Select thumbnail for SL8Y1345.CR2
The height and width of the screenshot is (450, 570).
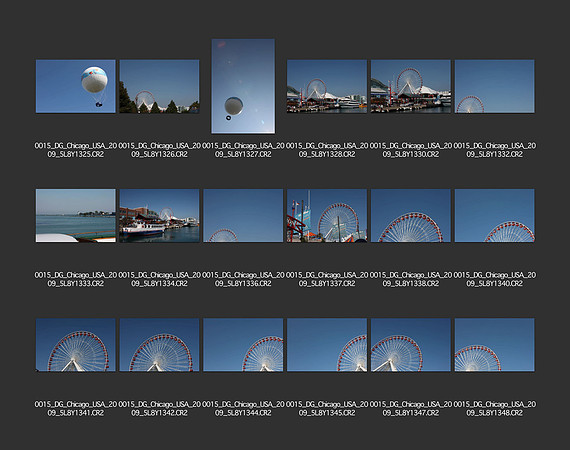tap(327, 345)
